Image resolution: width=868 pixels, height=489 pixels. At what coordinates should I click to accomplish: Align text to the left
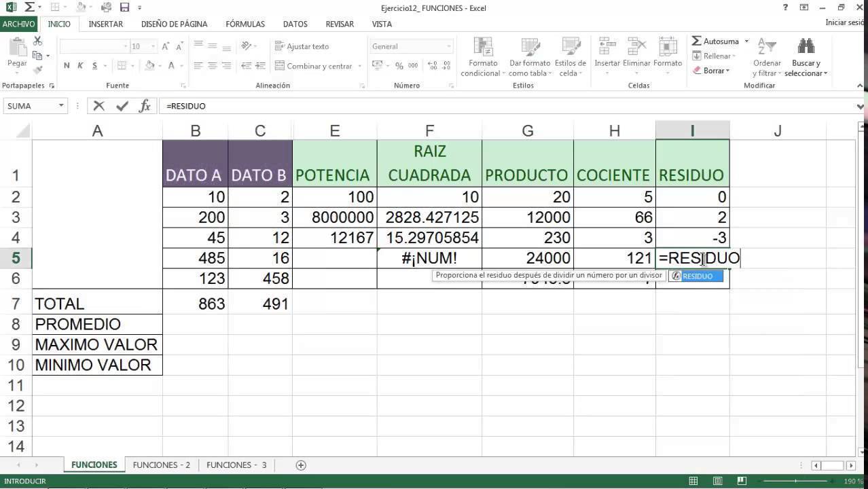tap(198, 66)
